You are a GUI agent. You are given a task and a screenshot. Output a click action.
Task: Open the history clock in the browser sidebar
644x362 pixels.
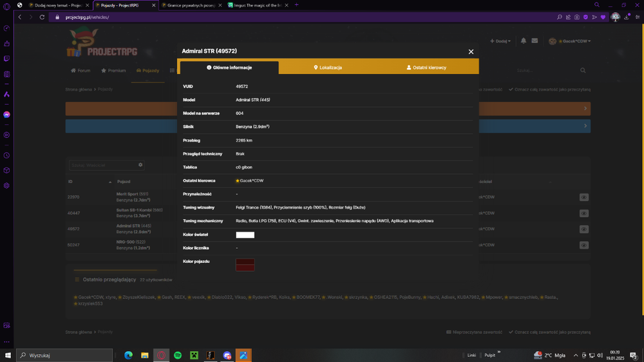6,155
